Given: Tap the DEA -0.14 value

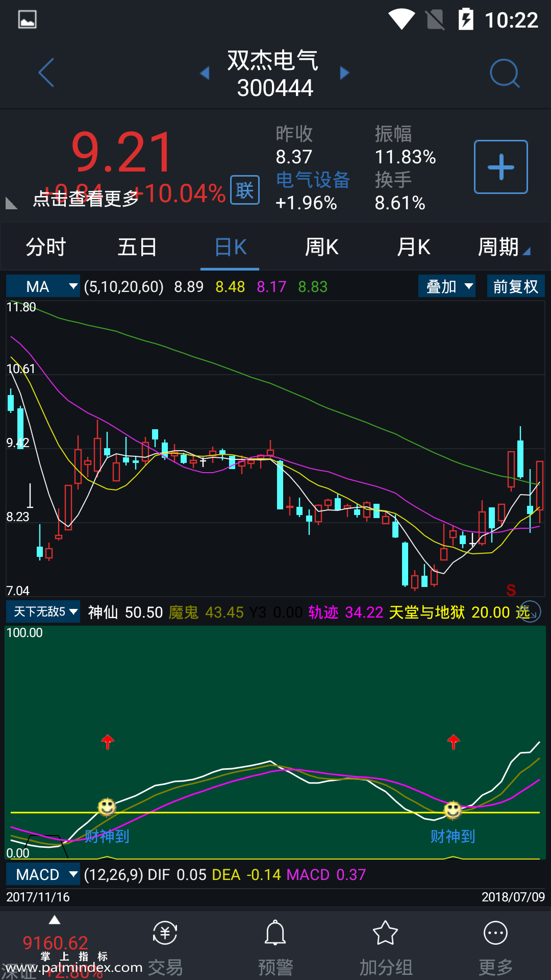Looking at the screenshot, I should coord(246,874).
